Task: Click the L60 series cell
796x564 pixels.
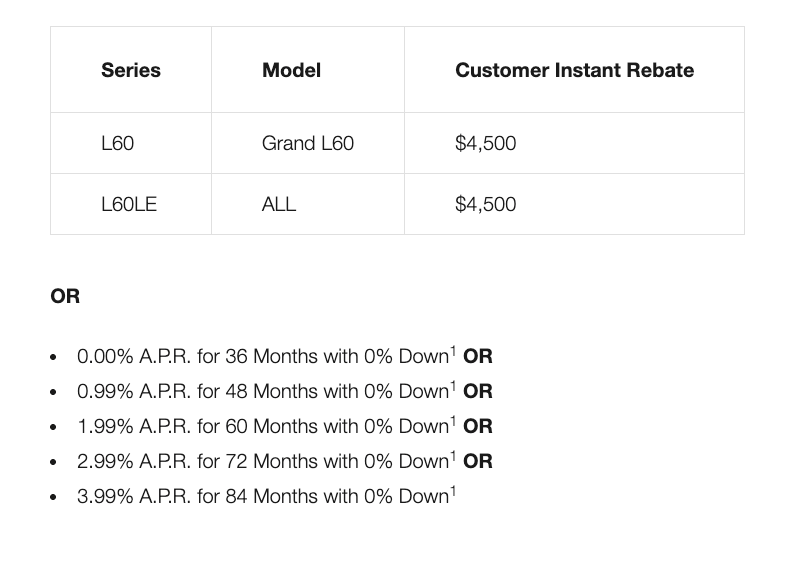Action: click(118, 143)
